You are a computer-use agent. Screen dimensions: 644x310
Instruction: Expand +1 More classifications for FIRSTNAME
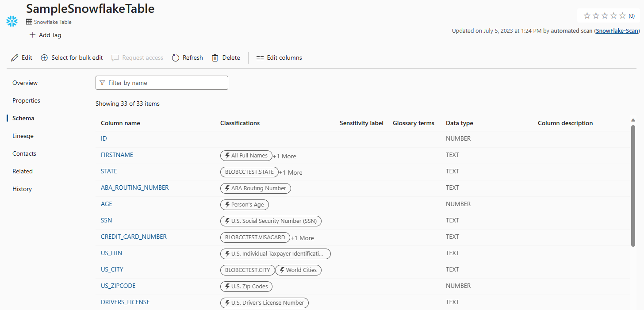pyautogui.click(x=284, y=156)
